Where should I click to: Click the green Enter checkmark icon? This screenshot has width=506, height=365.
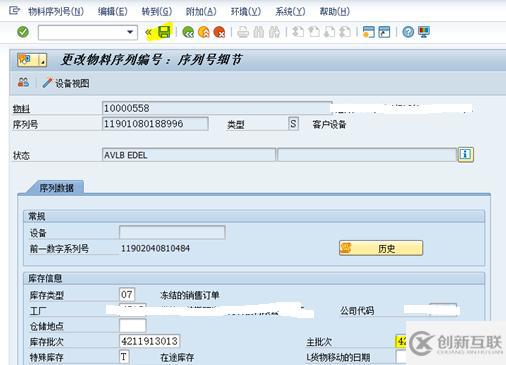(x=23, y=32)
